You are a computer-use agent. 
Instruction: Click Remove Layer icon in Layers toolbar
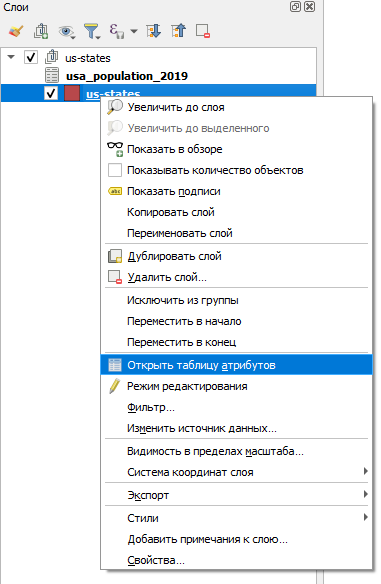203,31
